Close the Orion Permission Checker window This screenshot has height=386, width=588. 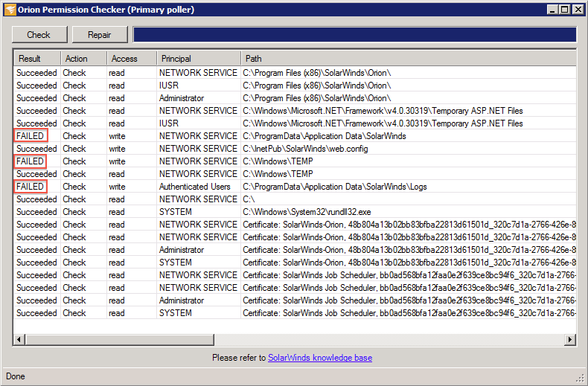coord(578,10)
